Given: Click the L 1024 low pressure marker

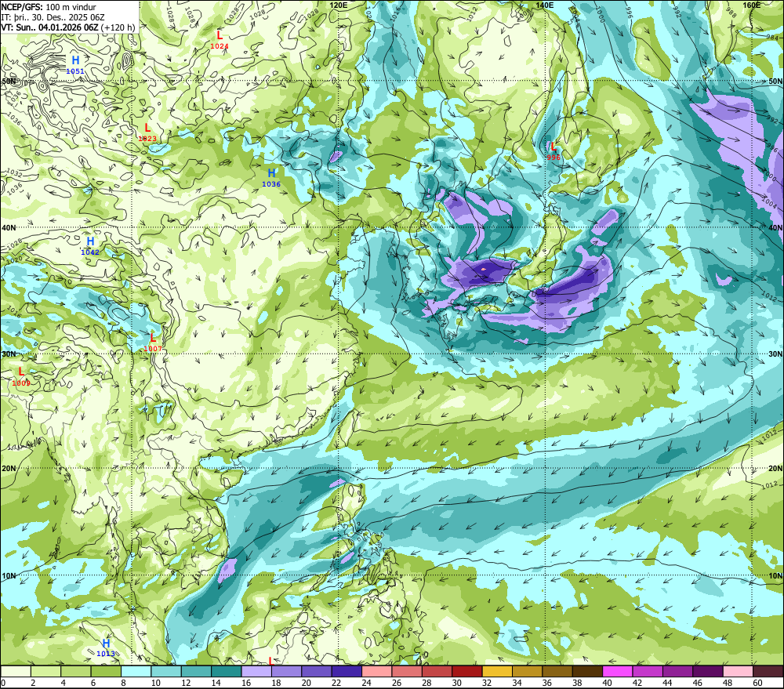Looking at the screenshot, I should [220, 40].
